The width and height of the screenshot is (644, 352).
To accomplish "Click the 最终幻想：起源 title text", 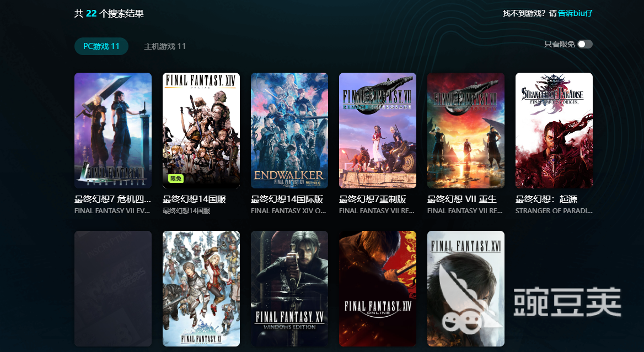I will point(546,199).
